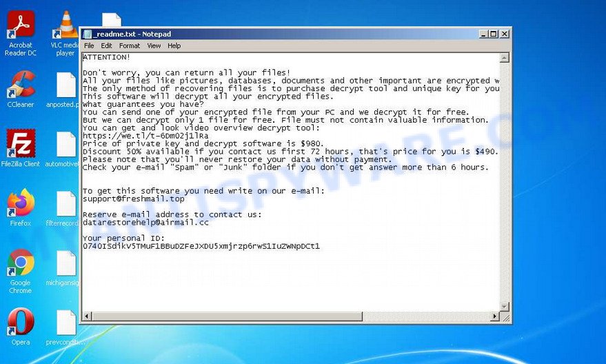This screenshot has height=364, width=606.
Task: Maximize the _readme.txt Notepad window
Action: tap(494, 34)
